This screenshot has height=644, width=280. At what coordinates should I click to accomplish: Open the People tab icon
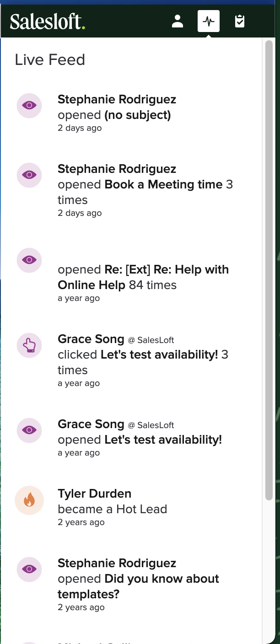pyautogui.click(x=178, y=21)
